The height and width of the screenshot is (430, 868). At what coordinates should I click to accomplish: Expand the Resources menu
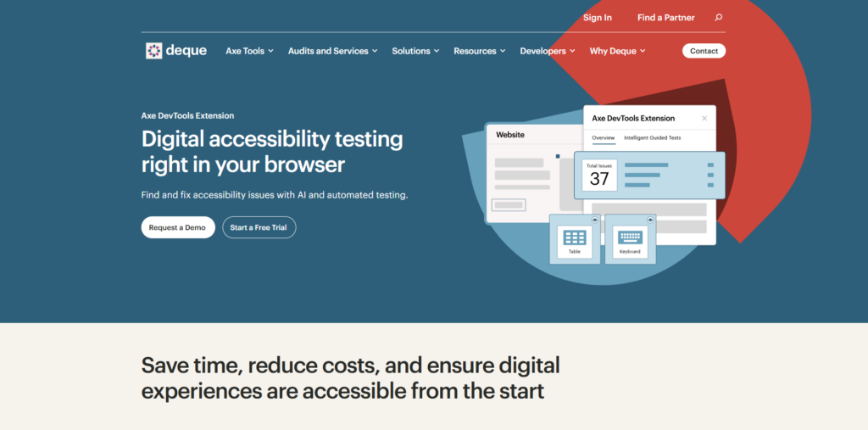pos(480,51)
